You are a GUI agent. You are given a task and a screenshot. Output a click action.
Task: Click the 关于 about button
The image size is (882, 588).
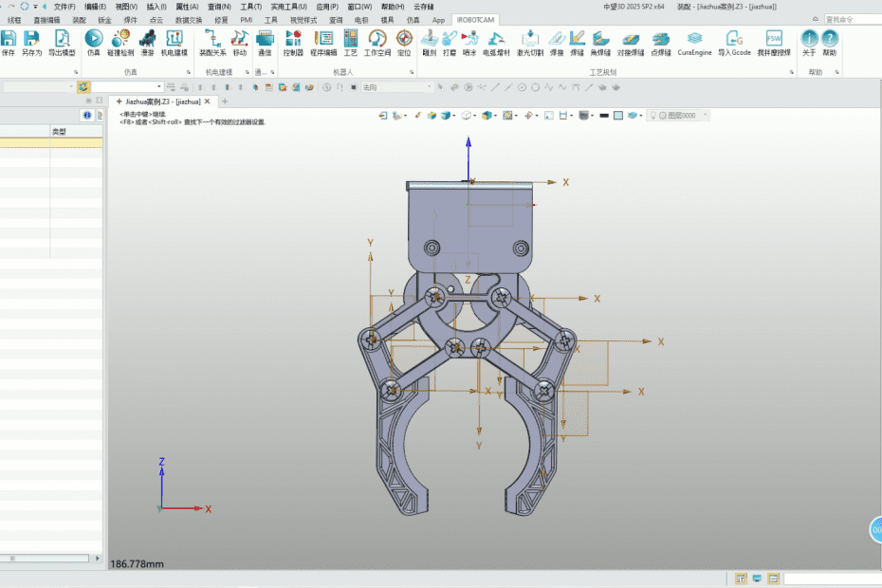pyautogui.click(x=809, y=40)
